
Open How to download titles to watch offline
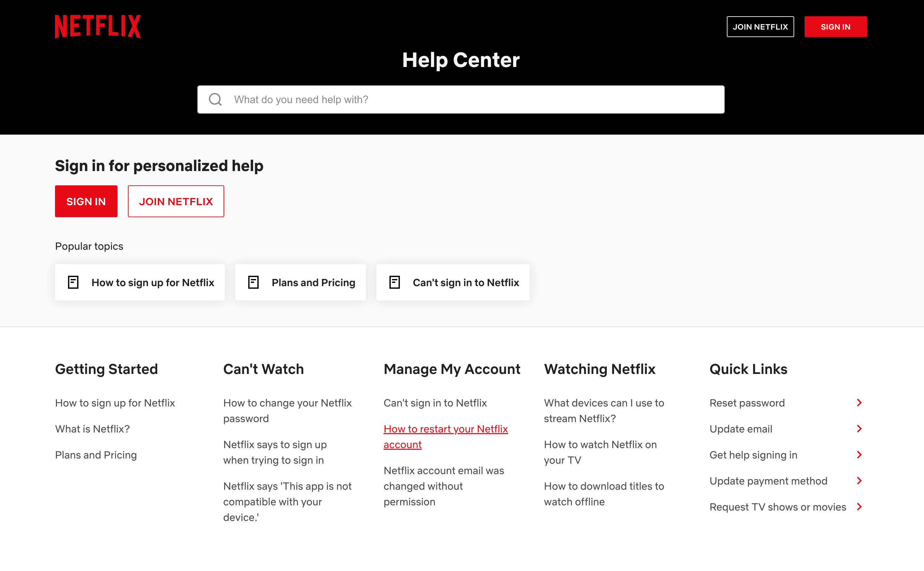click(604, 494)
